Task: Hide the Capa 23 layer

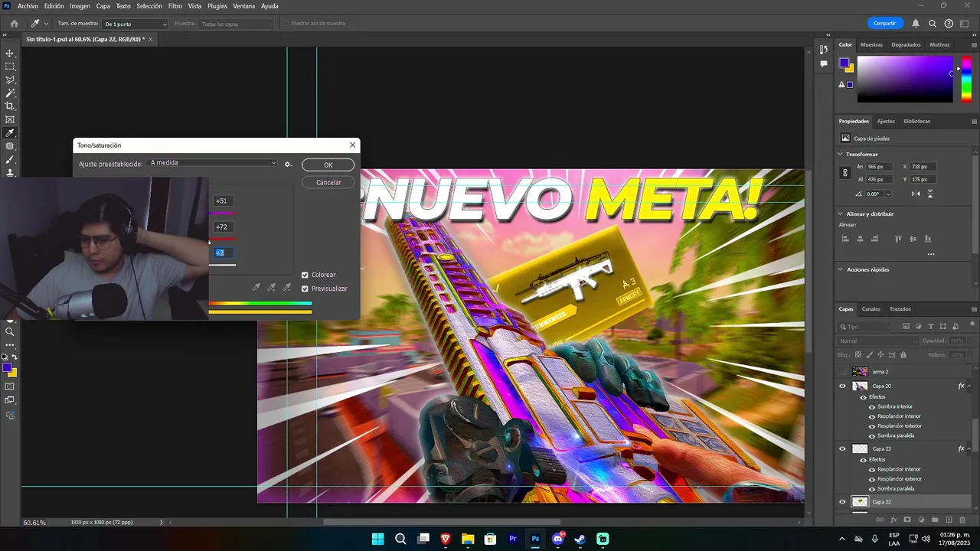Action: 843,449
